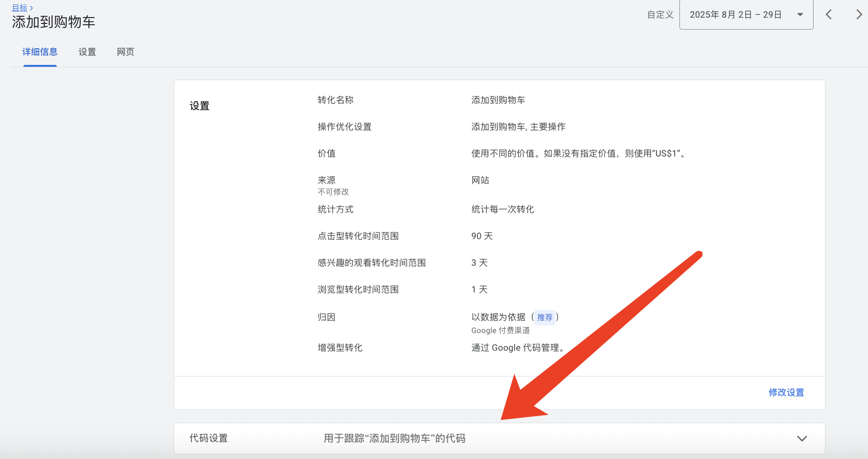Go to the previous date period arrow
This screenshot has height=459, width=868.
click(x=829, y=15)
